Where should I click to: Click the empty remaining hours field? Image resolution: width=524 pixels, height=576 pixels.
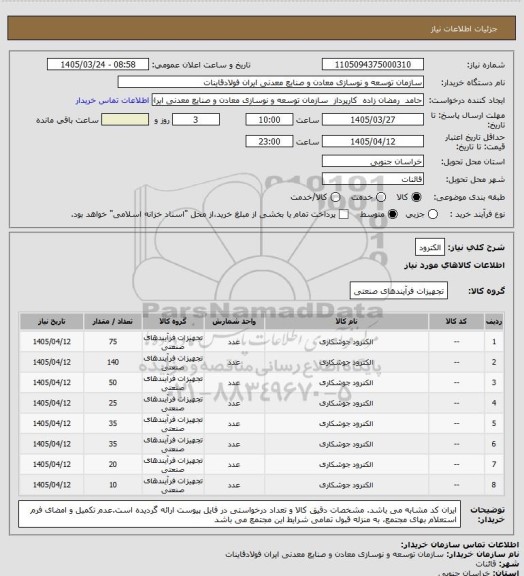click(x=125, y=120)
